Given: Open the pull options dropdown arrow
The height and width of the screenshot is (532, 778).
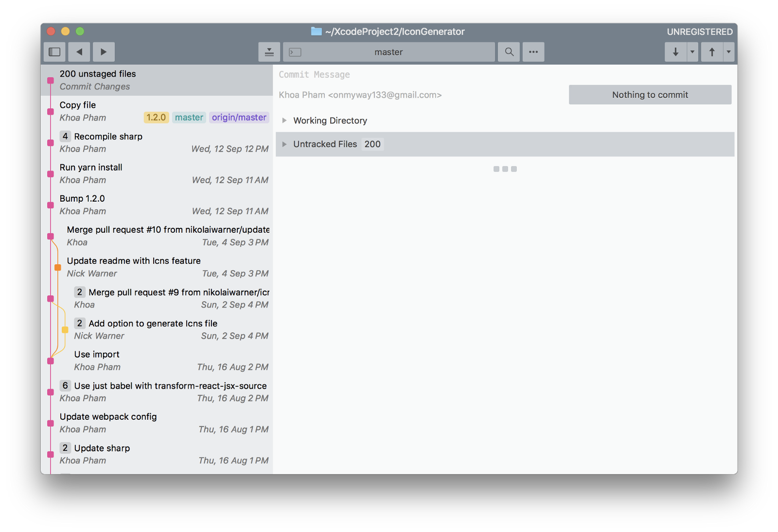Looking at the screenshot, I should click(692, 52).
